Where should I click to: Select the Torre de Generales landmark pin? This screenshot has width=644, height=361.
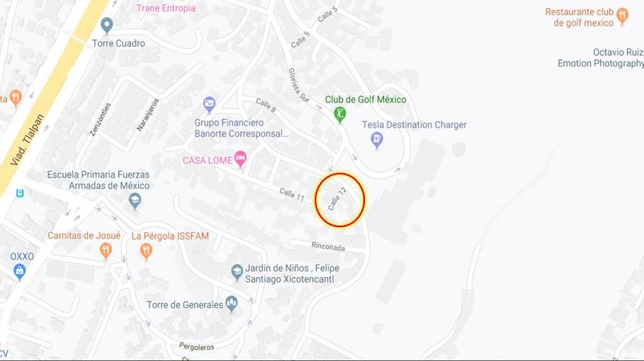(x=232, y=304)
